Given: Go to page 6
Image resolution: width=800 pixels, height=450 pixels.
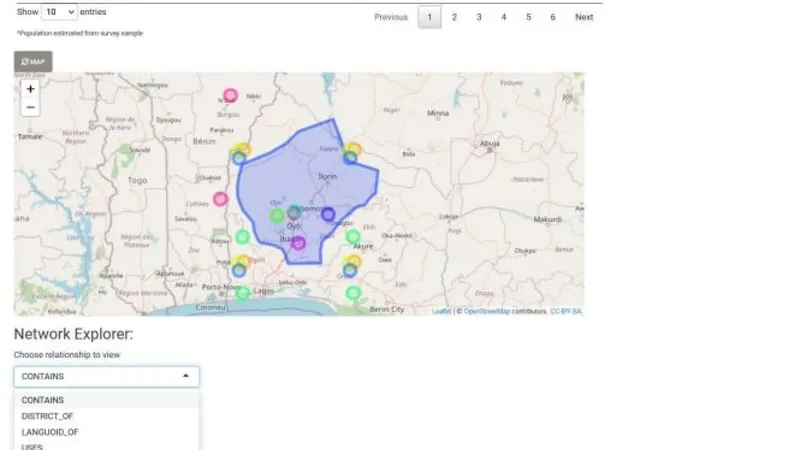Looking at the screenshot, I should pos(553,17).
